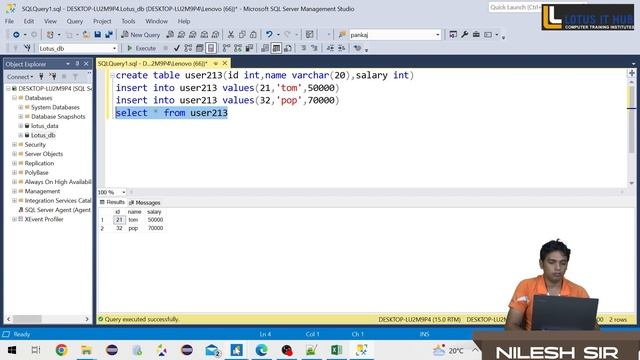This screenshot has height=360, width=640.
Task: Collapse the Databases tree node
Action: pyautogui.click(x=14, y=98)
